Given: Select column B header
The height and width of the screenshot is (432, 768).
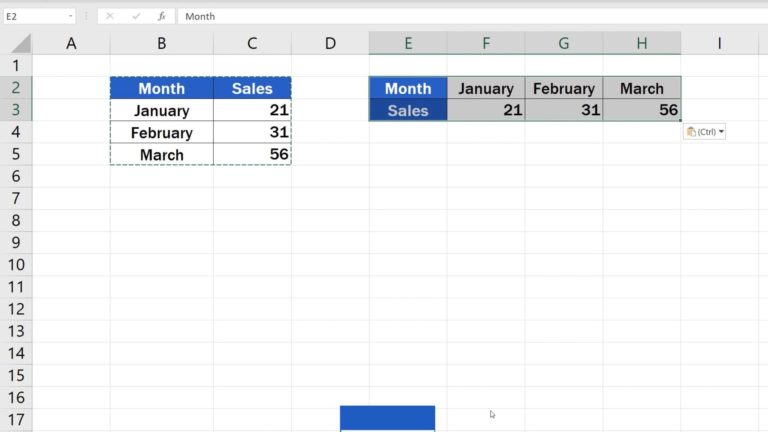Looking at the screenshot, I should coord(162,43).
